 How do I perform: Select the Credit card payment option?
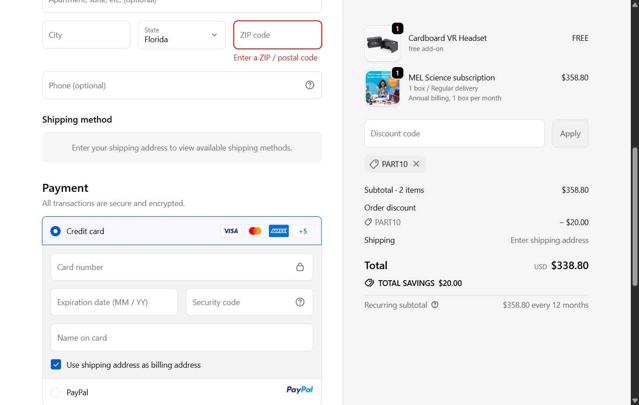click(56, 231)
